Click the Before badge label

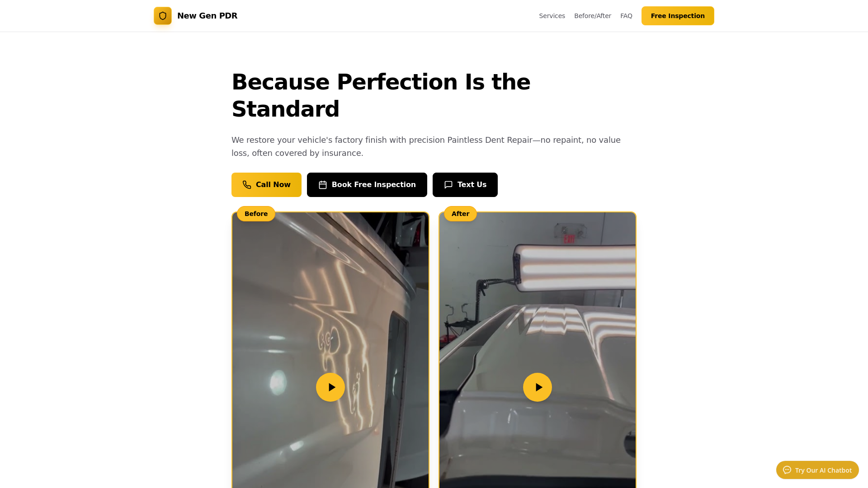[x=256, y=214]
